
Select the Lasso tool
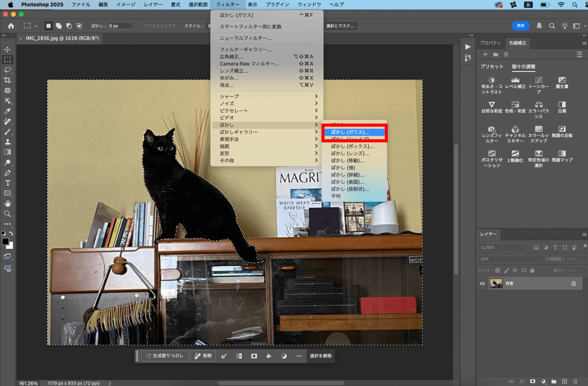tap(8, 70)
